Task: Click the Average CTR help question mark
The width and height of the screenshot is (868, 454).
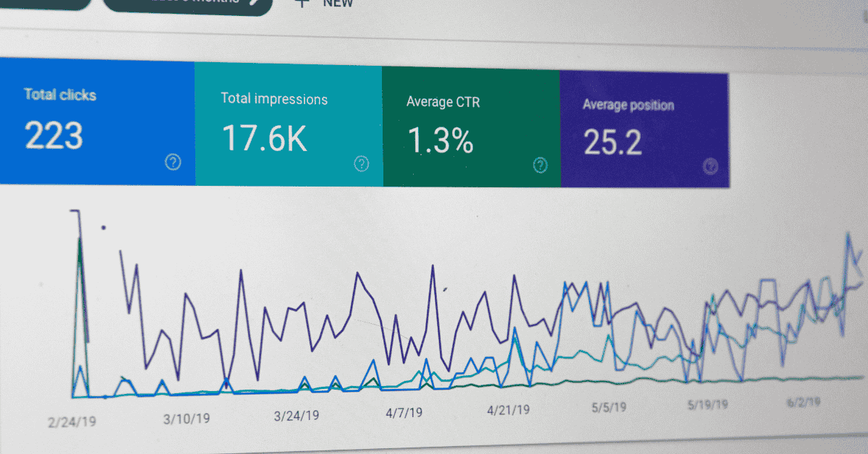Action: click(x=540, y=166)
